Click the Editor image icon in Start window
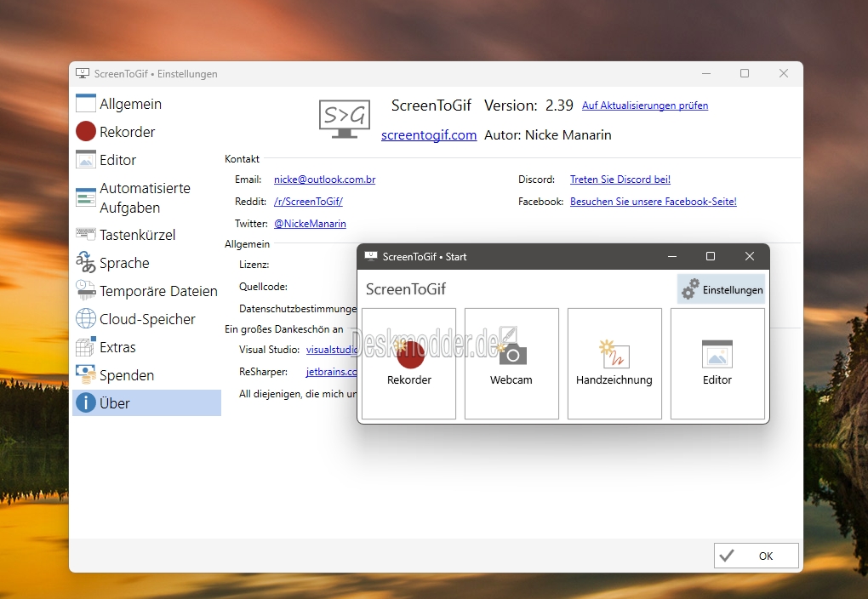Screen dimensions: 868x599 tap(717, 354)
